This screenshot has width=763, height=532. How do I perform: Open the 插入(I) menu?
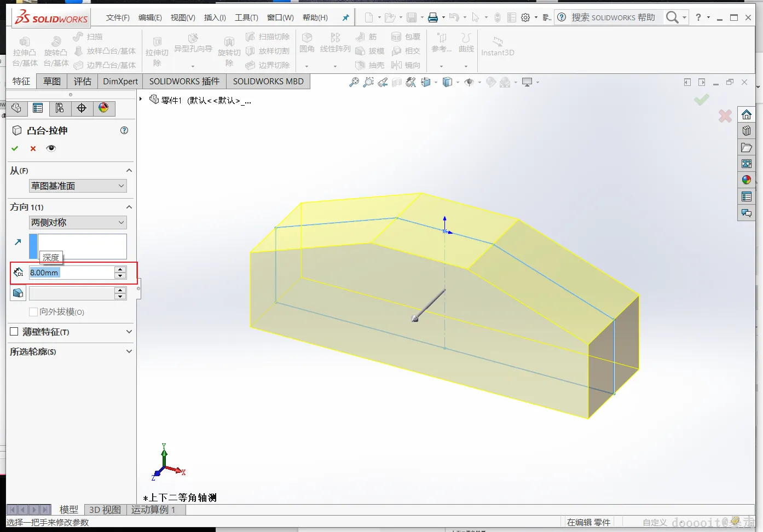click(x=215, y=18)
